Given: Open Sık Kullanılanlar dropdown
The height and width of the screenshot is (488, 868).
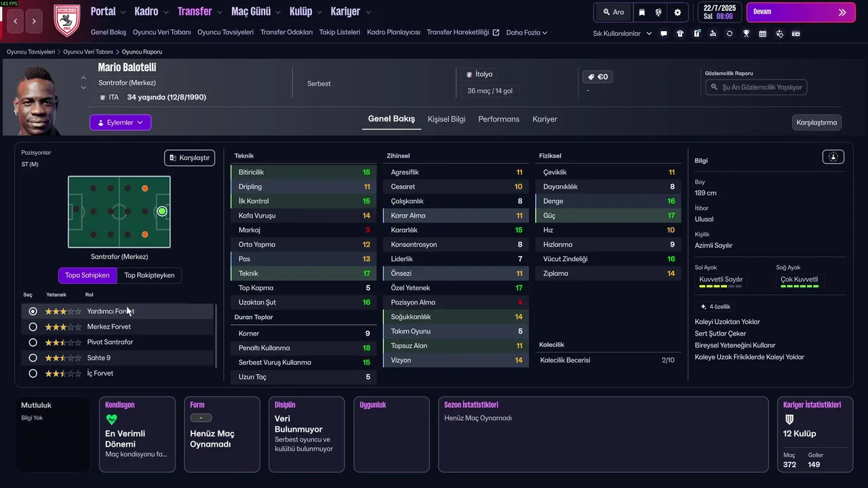Looking at the screenshot, I should (622, 33).
